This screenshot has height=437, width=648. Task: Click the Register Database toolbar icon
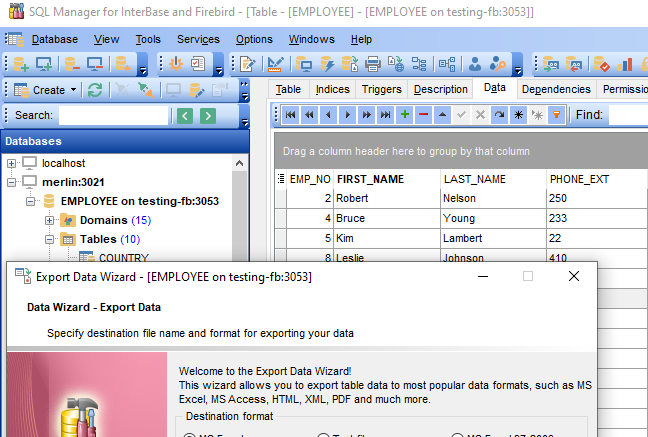click(21, 64)
